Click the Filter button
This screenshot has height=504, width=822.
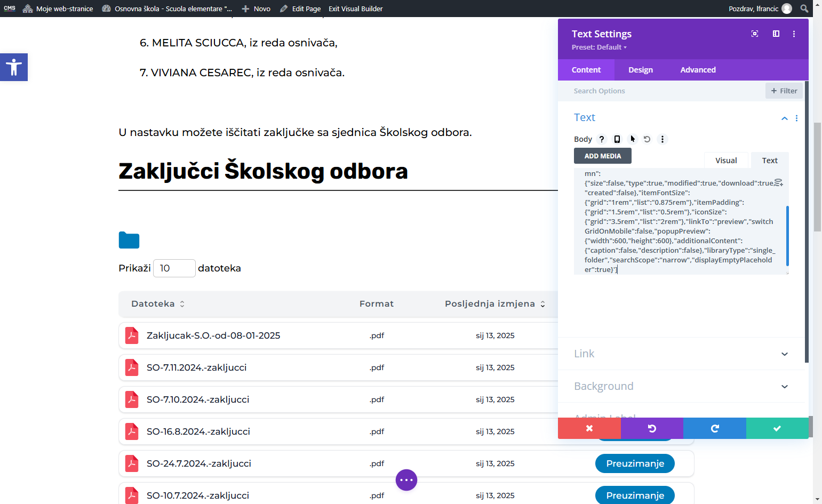pos(784,91)
